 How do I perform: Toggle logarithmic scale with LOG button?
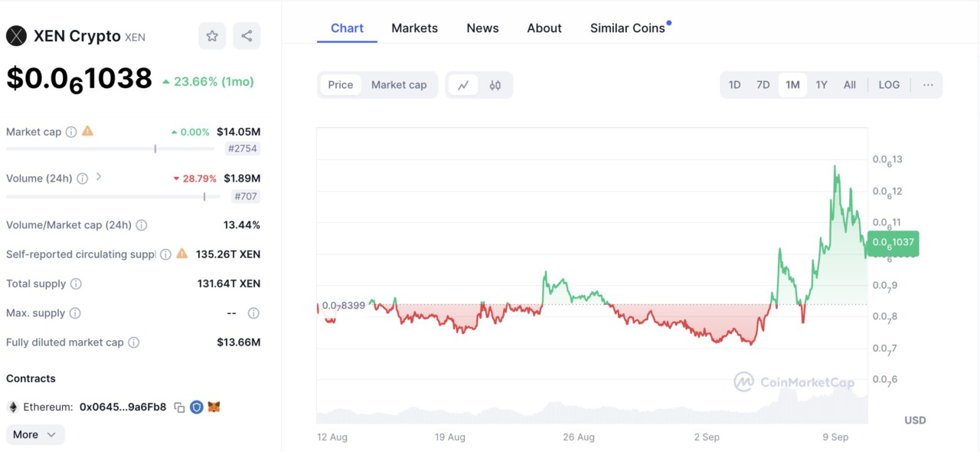[x=888, y=84]
